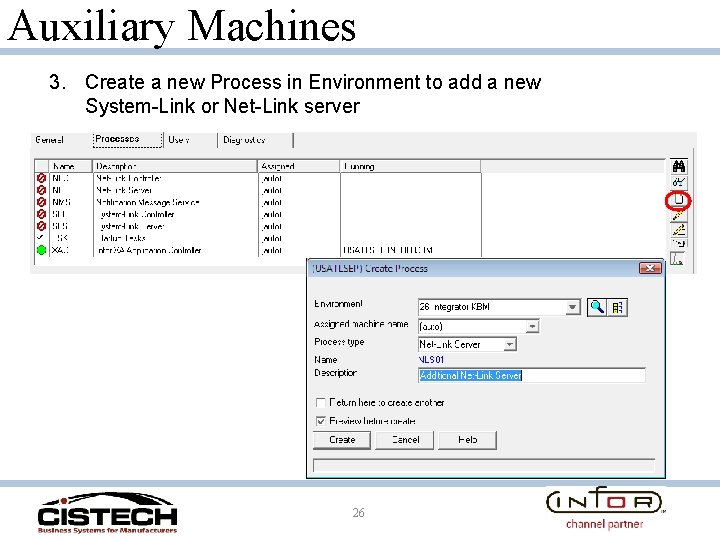The width and height of the screenshot is (720, 540).
Task: Click the magnifying glass beside Environment field
Action: pos(596,307)
